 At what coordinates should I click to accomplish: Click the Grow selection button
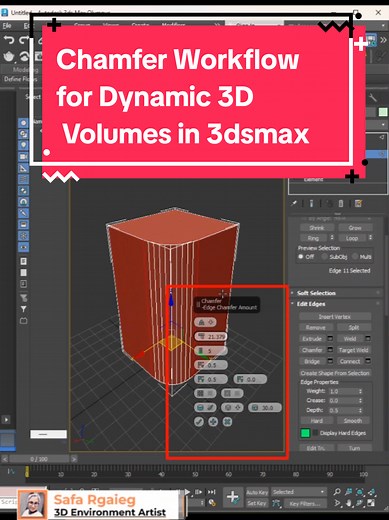coord(355,228)
